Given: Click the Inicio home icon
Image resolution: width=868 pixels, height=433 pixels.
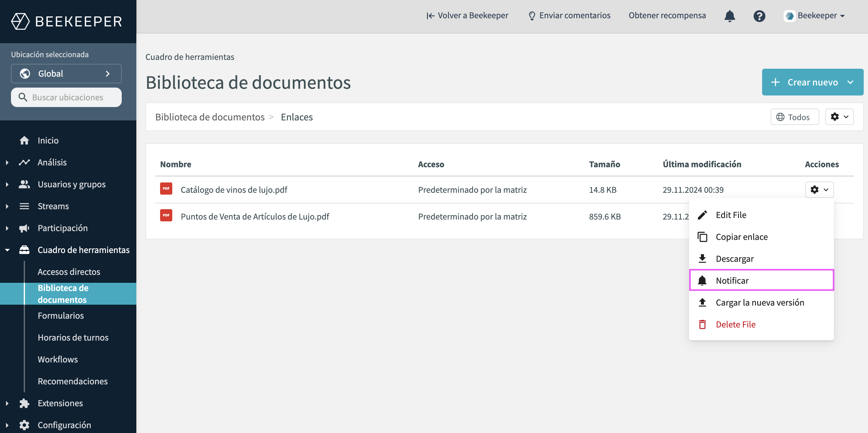Looking at the screenshot, I should tap(24, 140).
